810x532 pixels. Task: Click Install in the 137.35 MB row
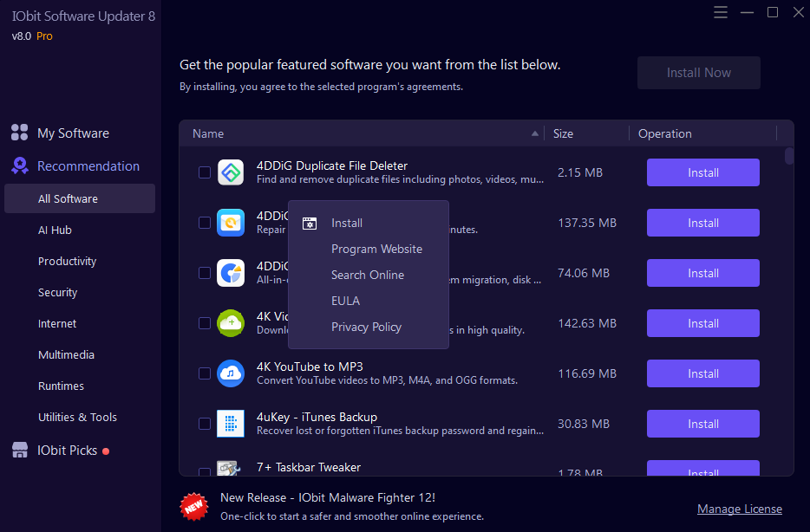click(703, 223)
